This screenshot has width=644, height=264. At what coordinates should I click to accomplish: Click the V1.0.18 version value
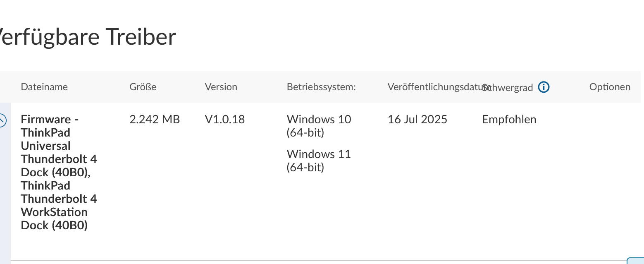click(225, 120)
